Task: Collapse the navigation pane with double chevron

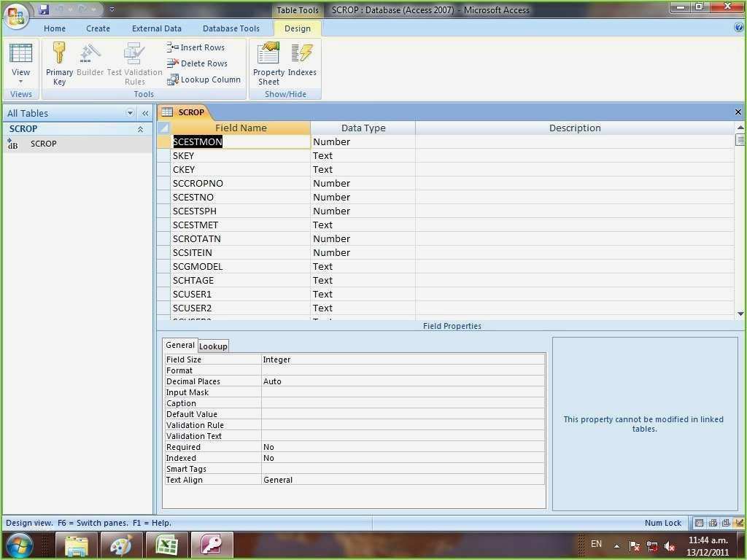Action: pyautogui.click(x=145, y=113)
